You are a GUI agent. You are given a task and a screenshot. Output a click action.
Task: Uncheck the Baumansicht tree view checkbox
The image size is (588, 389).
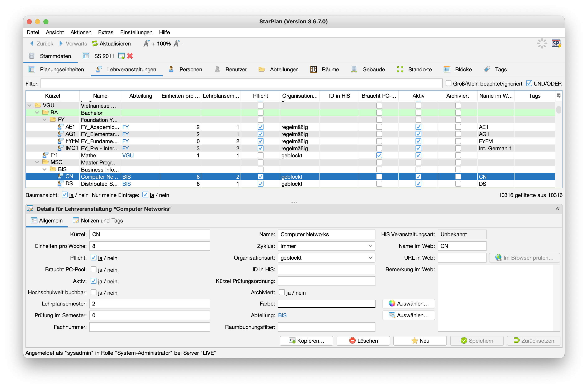(x=65, y=195)
